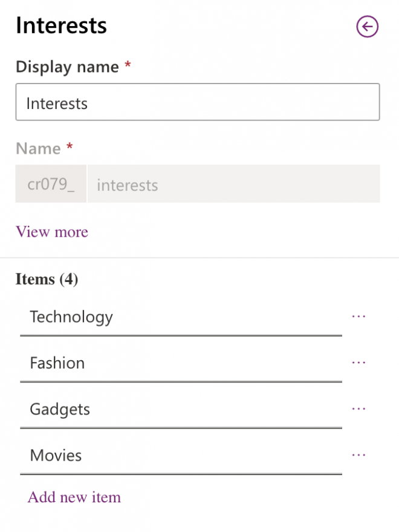Open the ellipsis menu for Movies
The width and height of the screenshot is (399, 532).
tap(358, 455)
